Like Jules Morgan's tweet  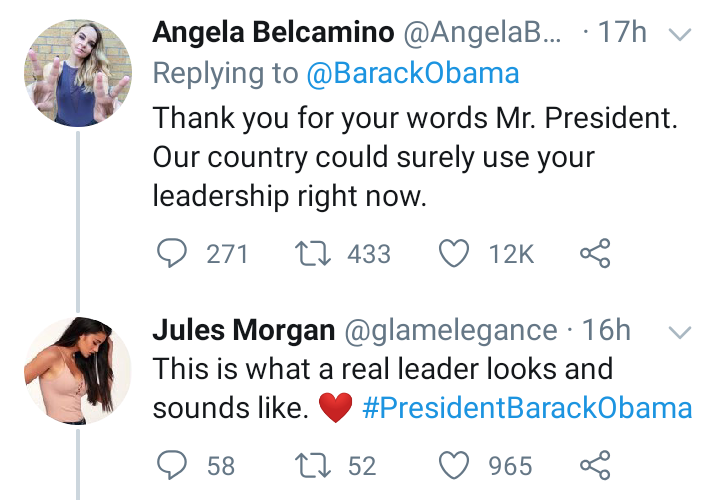pos(455,465)
